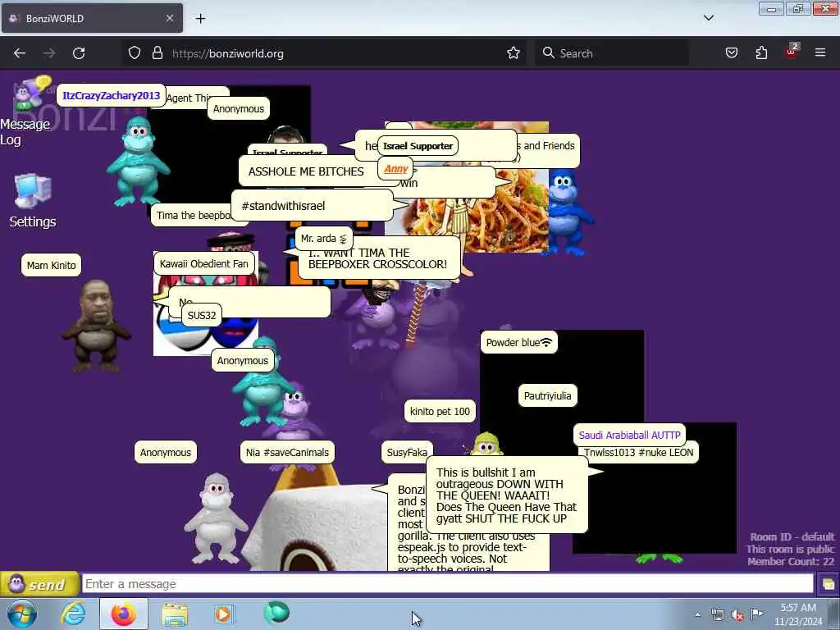Launch Internet Explorer from the taskbar
Screen dimensions: 840x630
tap(73, 614)
